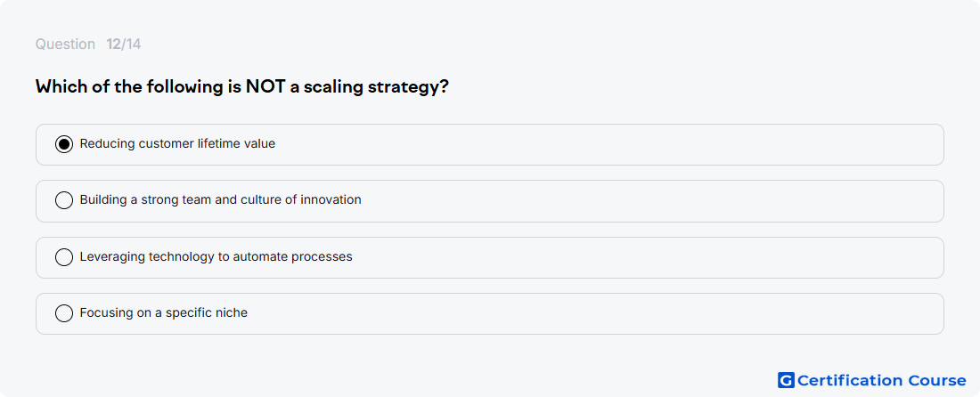Screen dimensions: 980x397
Task: Click the 'Question' counter label
Action: [x=65, y=45]
